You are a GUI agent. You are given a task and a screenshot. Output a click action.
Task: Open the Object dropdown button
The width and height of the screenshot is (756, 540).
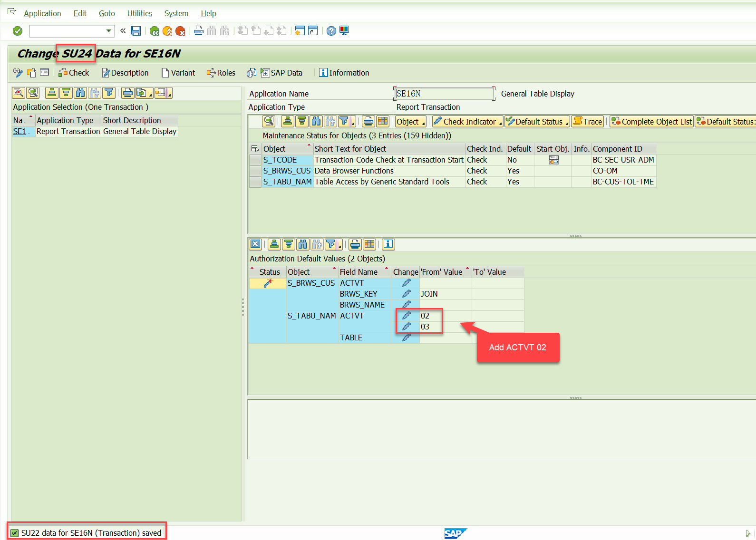coord(411,122)
